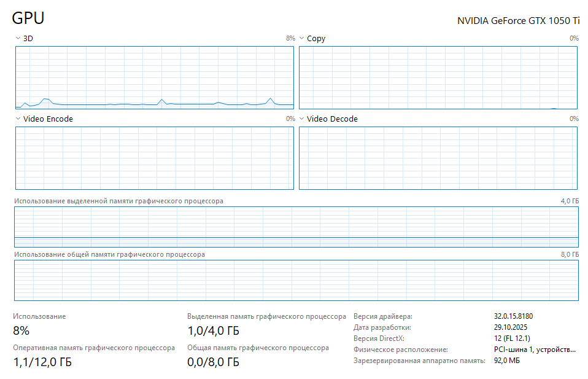The image size is (588, 379).
Task: Click the Video Decode graph
Action: point(438,158)
